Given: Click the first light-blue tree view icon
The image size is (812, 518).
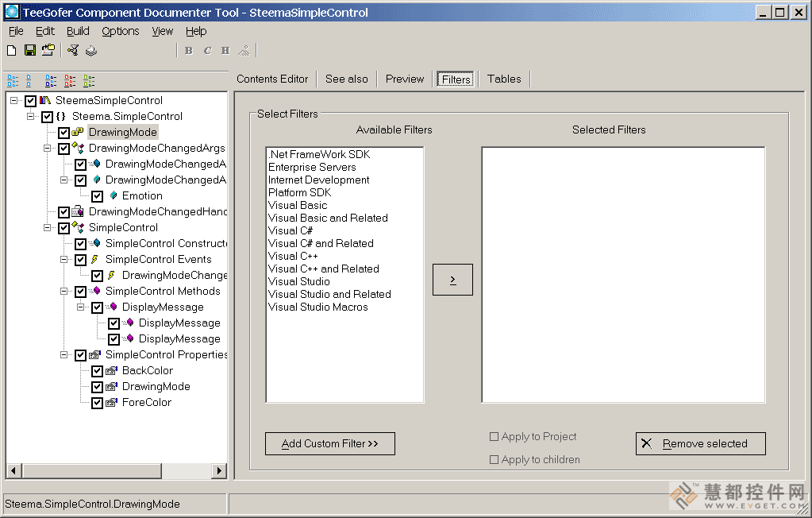Looking at the screenshot, I should 13,81.
